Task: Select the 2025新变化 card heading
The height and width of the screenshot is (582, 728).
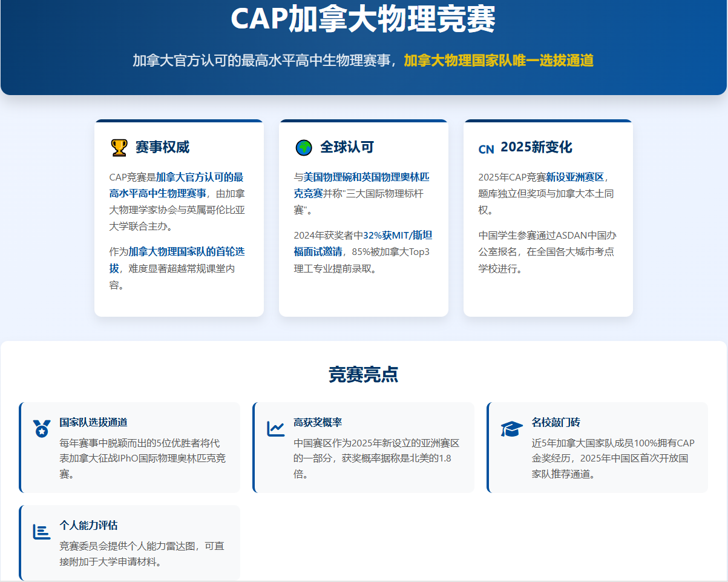Action: pyautogui.click(x=536, y=147)
